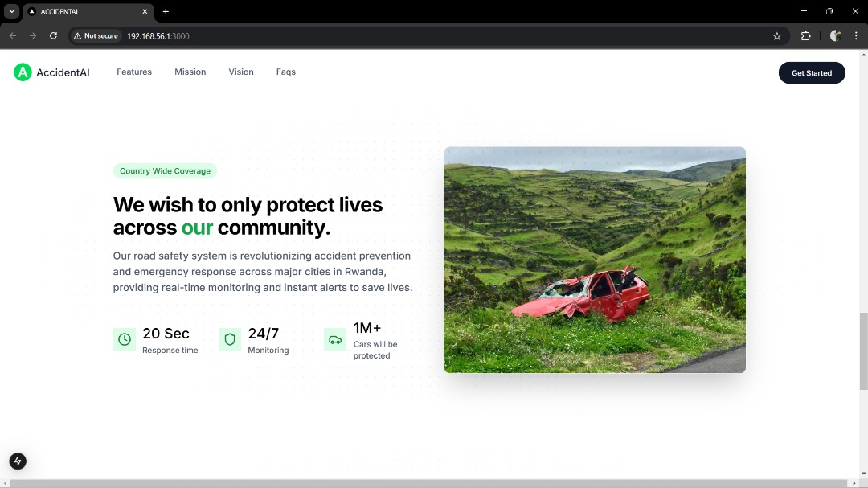
Task: Click the scroll down arrow of vertical scrollbar
Action: coord(863,474)
